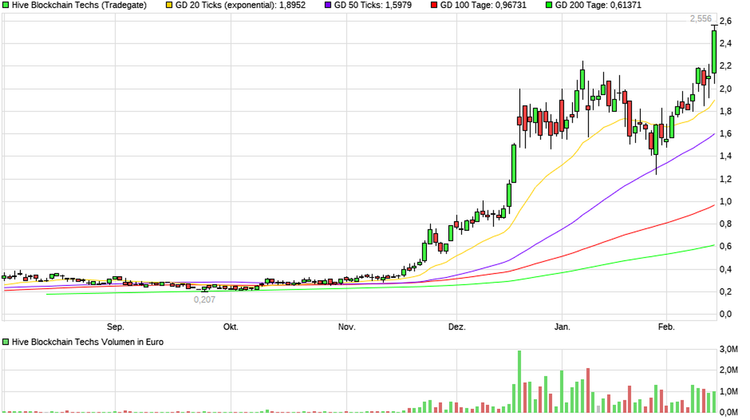Click the Okt. month label on the time axis
750x420 pixels.
(231, 326)
